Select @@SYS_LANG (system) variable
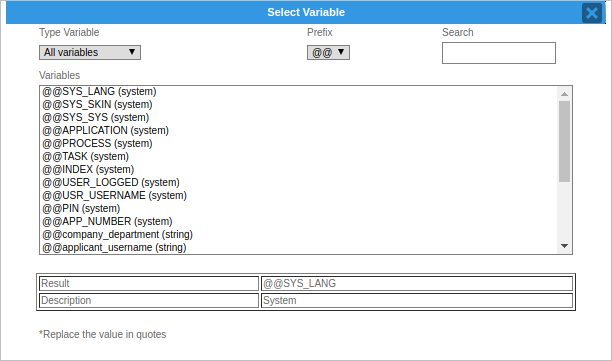Screen dimensions: 612x361 click(299, 91)
